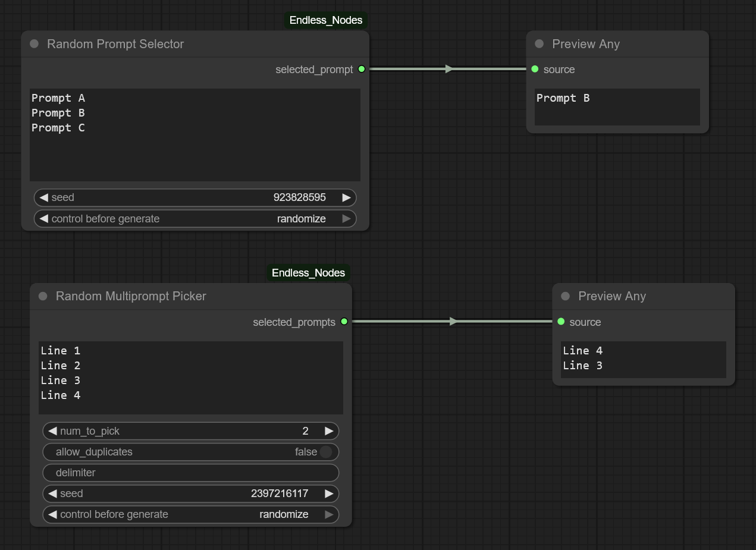756x550 pixels.
Task: Increase num_to_pick with right arrow
Action: 329,431
